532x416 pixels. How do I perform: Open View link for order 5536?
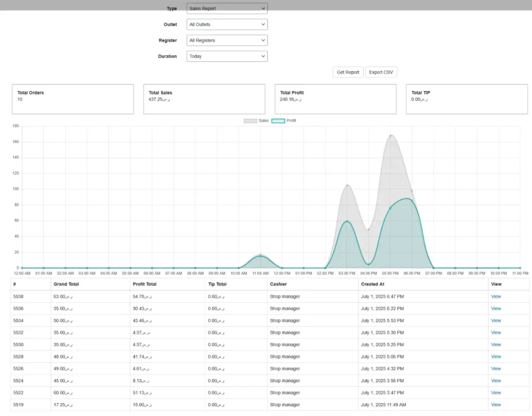496,308
